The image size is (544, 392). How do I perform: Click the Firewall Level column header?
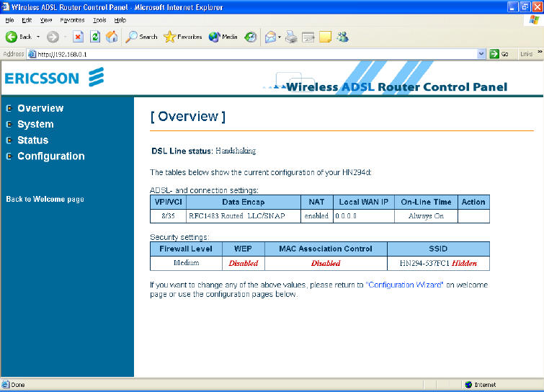[187, 249]
